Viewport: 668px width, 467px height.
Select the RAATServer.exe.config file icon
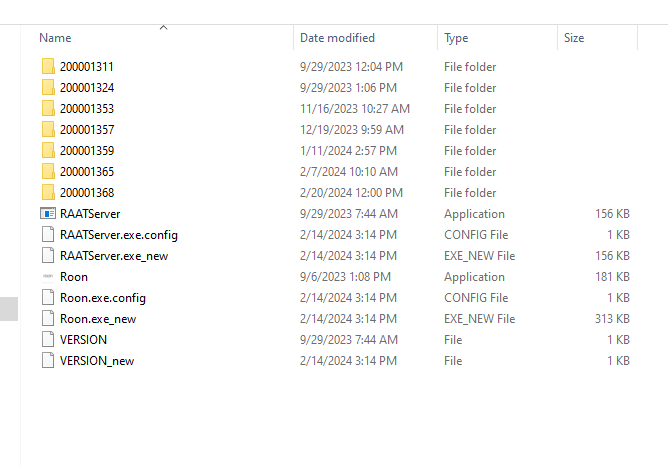(x=48, y=234)
